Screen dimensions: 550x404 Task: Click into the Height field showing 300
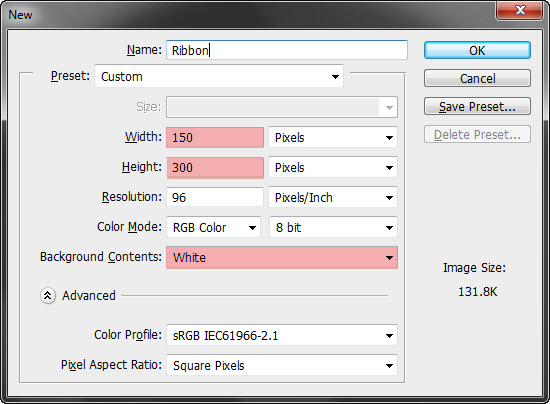pyautogui.click(x=215, y=168)
